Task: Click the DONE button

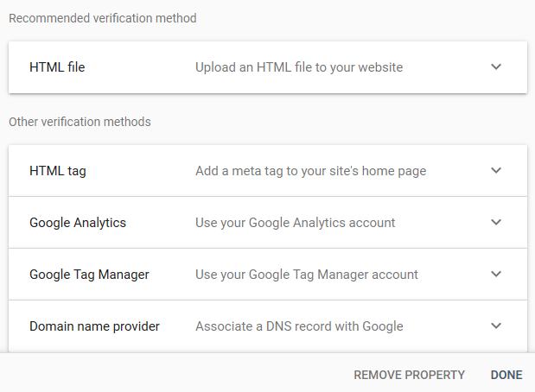Action: (x=506, y=375)
